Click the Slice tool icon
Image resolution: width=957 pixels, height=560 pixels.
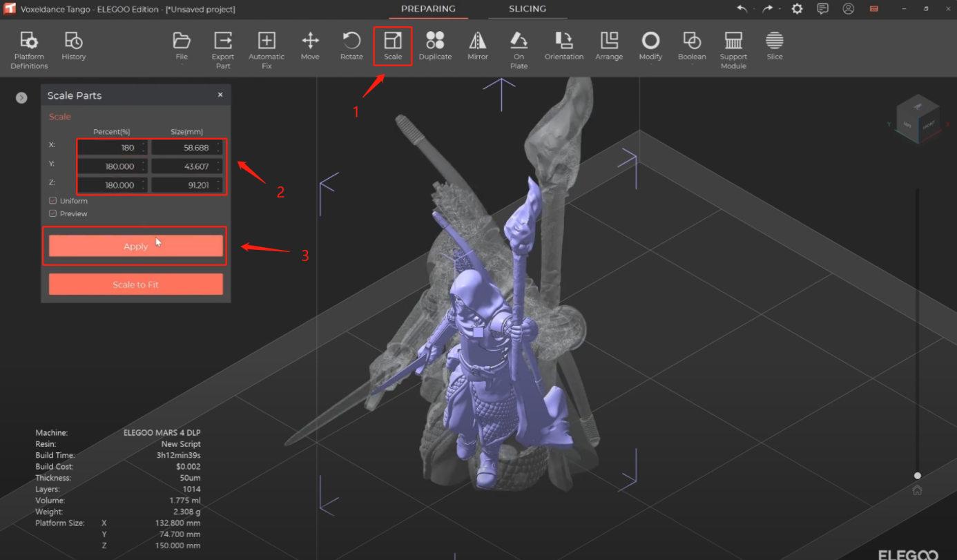coord(775,46)
